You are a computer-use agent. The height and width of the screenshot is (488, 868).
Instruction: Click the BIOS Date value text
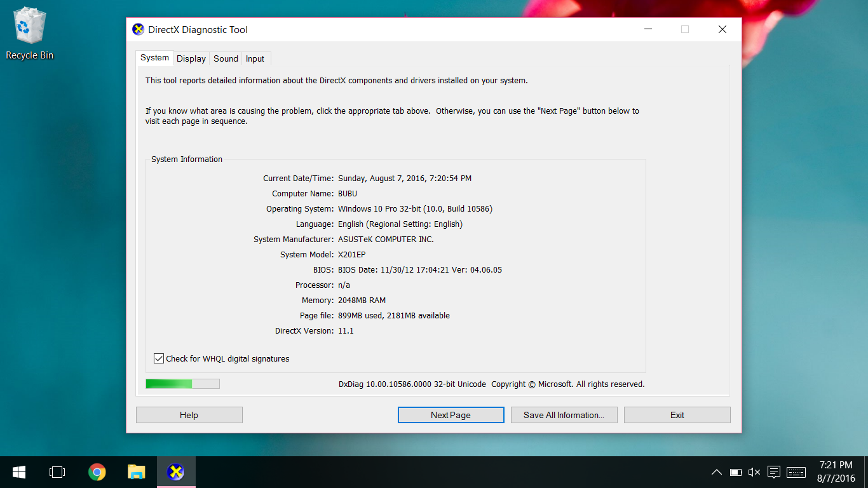tap(420, 270)
